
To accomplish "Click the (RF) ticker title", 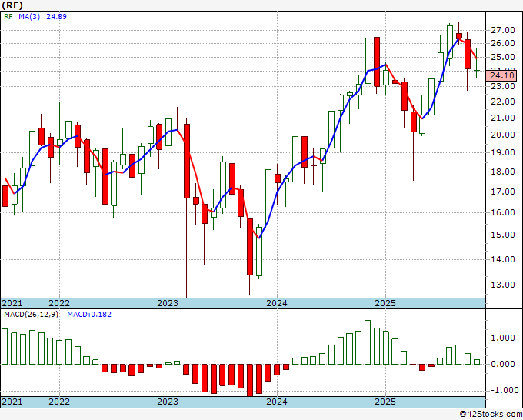I will point(12,5).
